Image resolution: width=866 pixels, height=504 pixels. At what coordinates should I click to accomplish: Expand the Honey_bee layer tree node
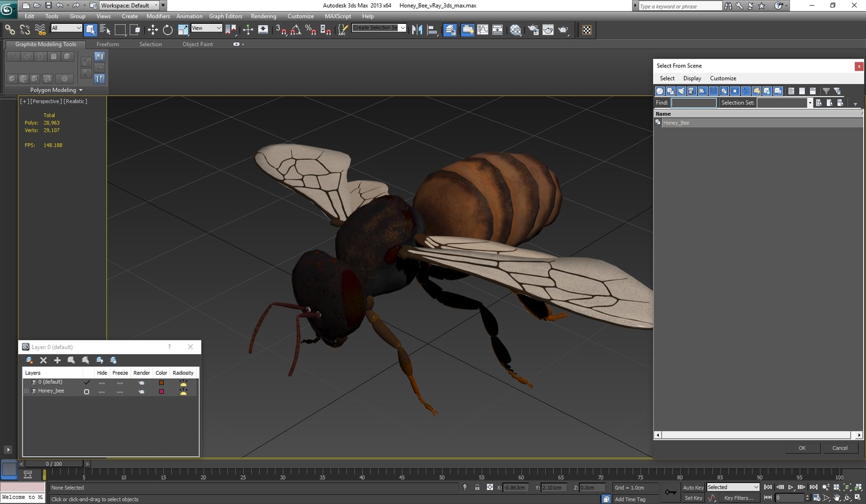pos(26,391)
